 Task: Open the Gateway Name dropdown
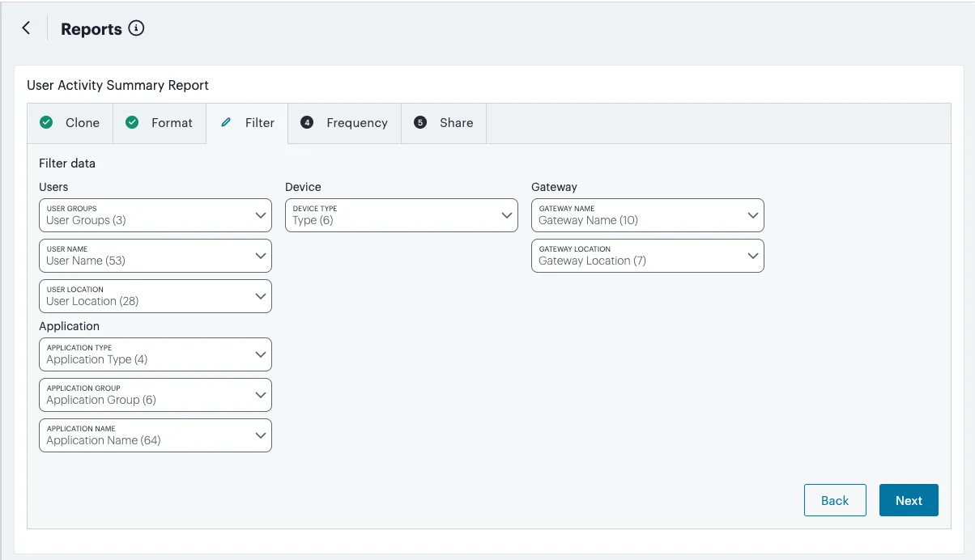pos(648,215)
